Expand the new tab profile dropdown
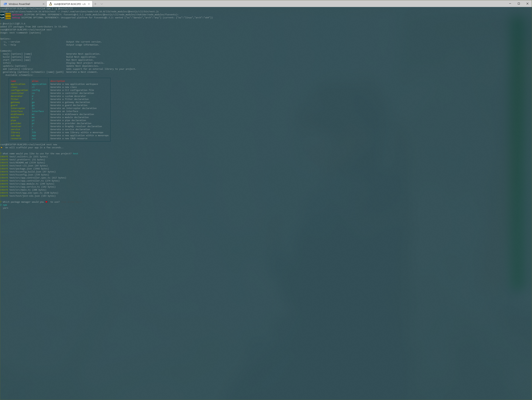The width and height of the screenshot is (532, 400). pyautogui.click(x=102, y=4)
